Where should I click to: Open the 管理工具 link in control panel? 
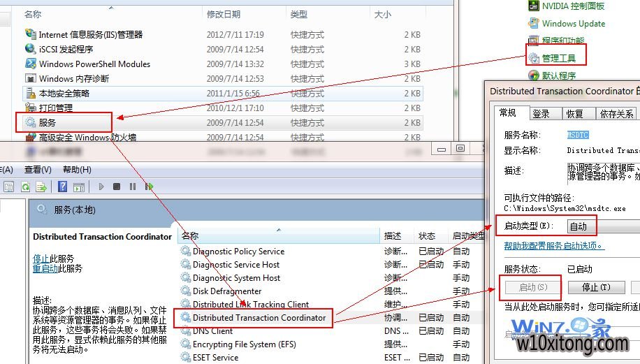tap(559, 59)
